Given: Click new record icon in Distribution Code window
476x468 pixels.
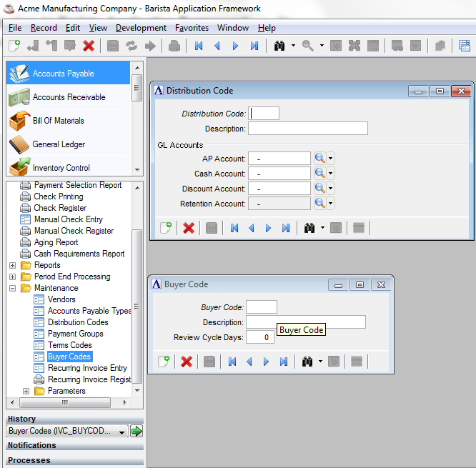Looking at the screenshot, I should pos(166,228).
